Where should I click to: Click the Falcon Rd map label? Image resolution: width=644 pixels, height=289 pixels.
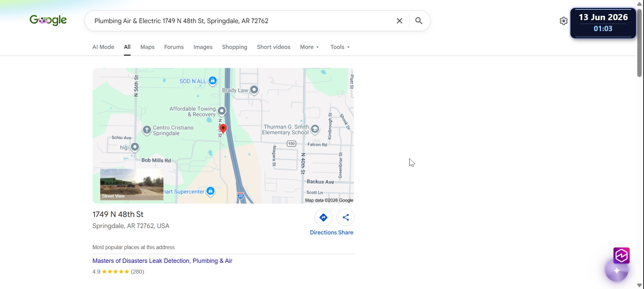click(x=317, y=144)
